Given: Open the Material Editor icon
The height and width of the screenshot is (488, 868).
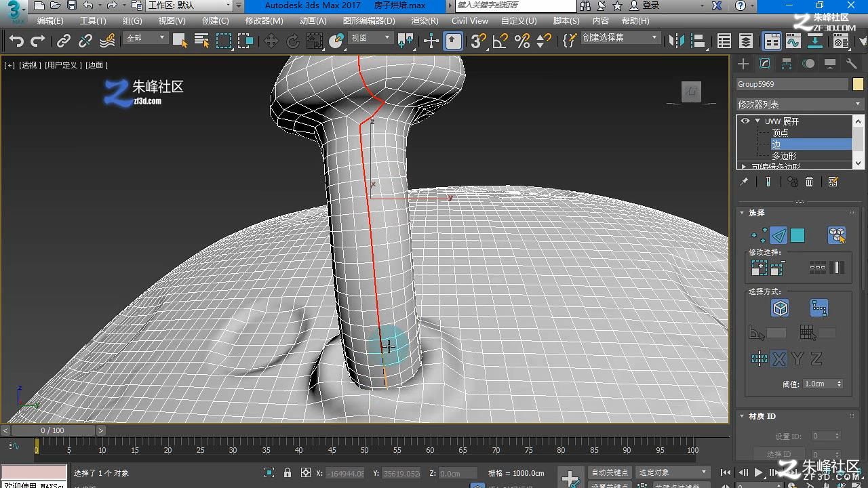Looking at the screenshot, I should (x=841, y=41).
